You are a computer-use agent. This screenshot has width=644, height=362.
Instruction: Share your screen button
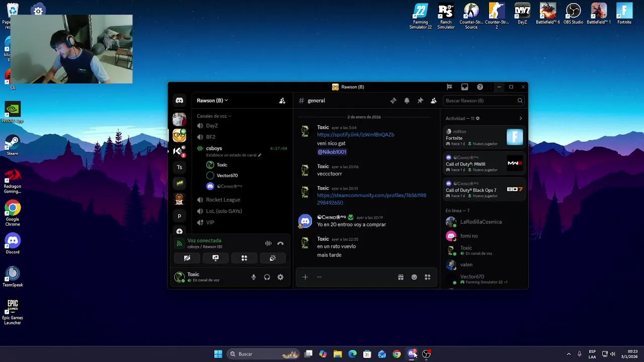[215, 258]
